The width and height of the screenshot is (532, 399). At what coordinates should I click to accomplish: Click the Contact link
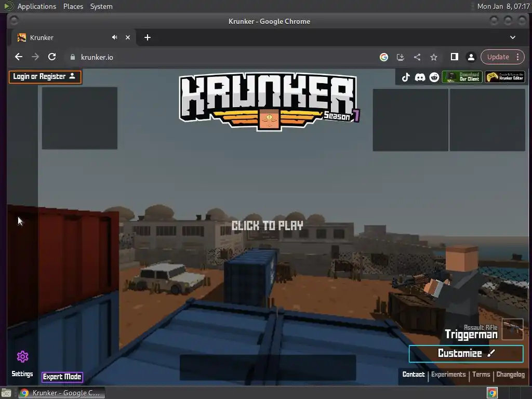click(x=413, y=374)
